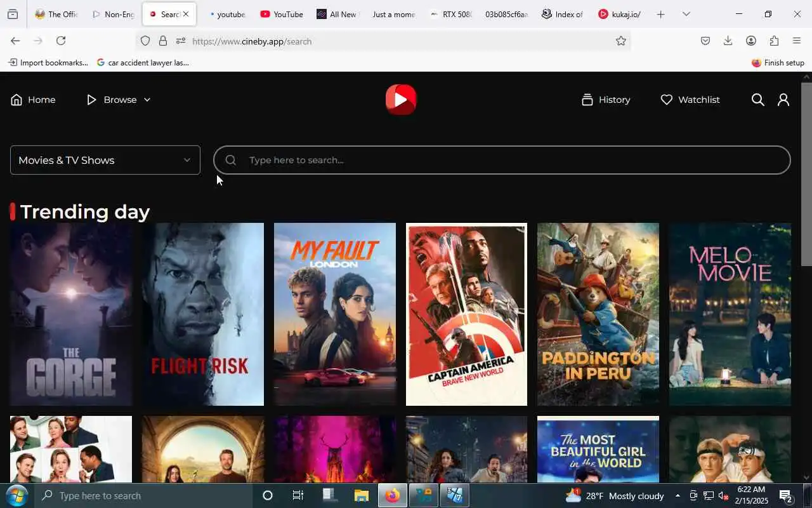This screenshot has width=812, height=508.
Task: Open car accident lawyer bookmark
Action: [143, 63]
